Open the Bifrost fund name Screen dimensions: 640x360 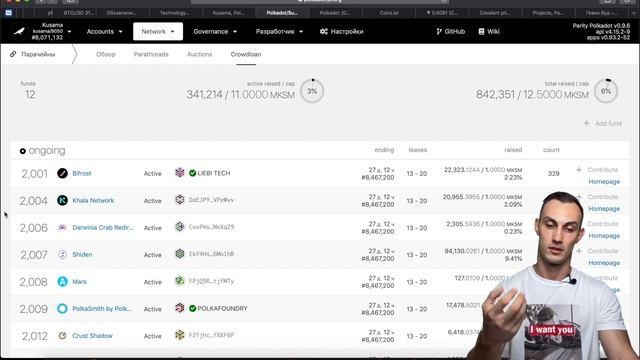pyautogui.click(x=82, y=173)
